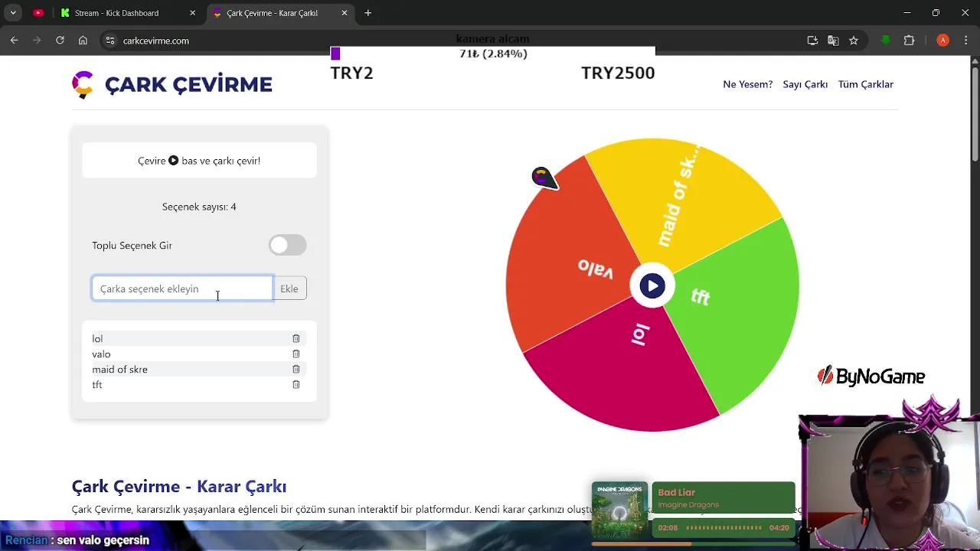Open the green download extension icon
The image size is (980, 551).
click(886, 41)
